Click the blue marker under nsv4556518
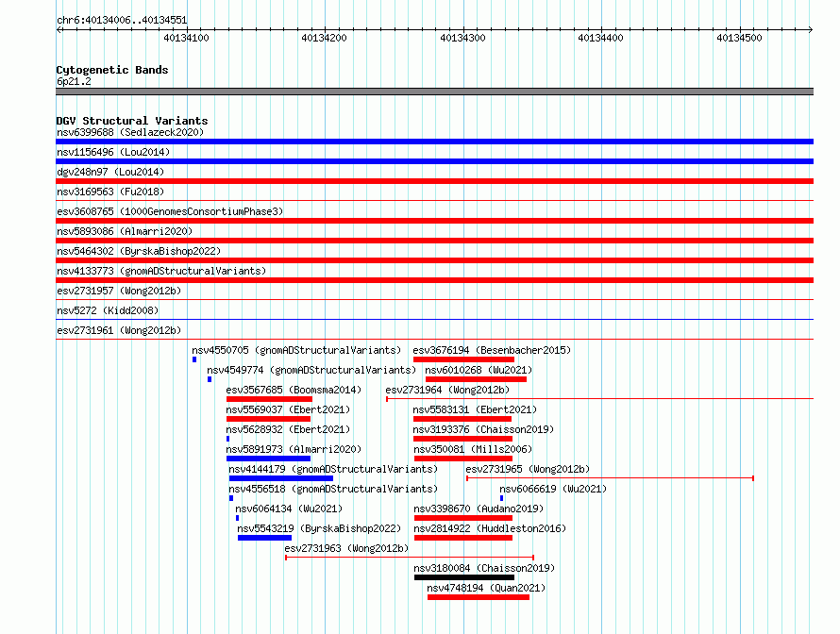 231,498
